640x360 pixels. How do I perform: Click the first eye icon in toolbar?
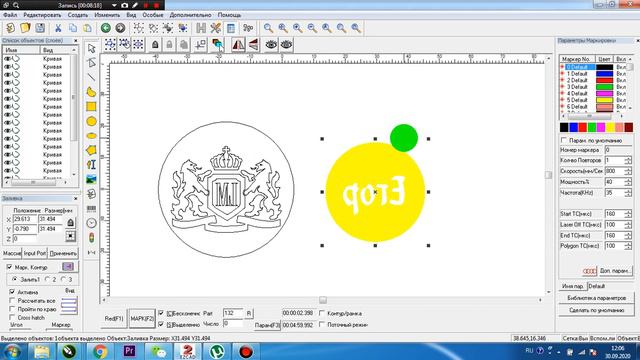pos(271,44)
